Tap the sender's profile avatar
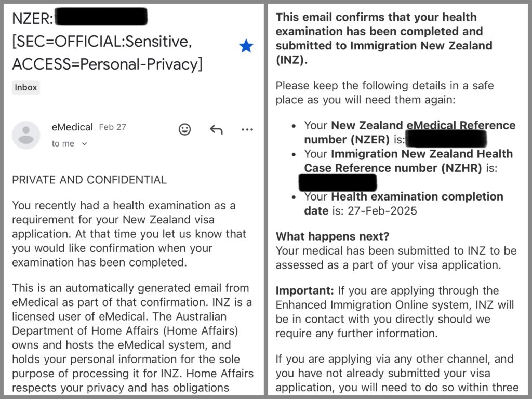Viewport: 532px width, 399px height. (x=26, y=135)
